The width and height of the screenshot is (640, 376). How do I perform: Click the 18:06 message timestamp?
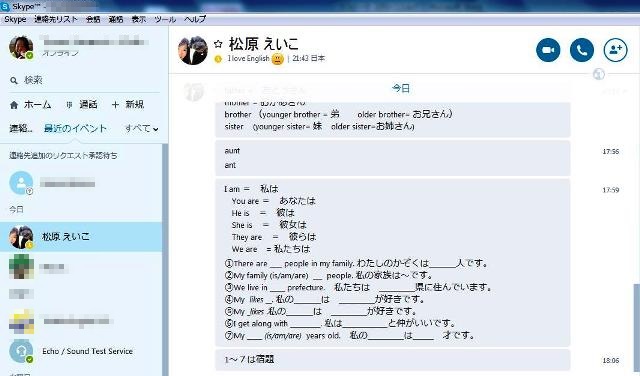point(611,360)
